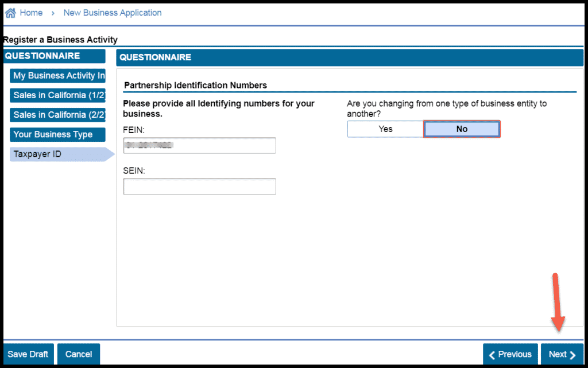The image size is (588, 368).
Task: Open Sales in California (2/2) step
Action: (58, 115)
